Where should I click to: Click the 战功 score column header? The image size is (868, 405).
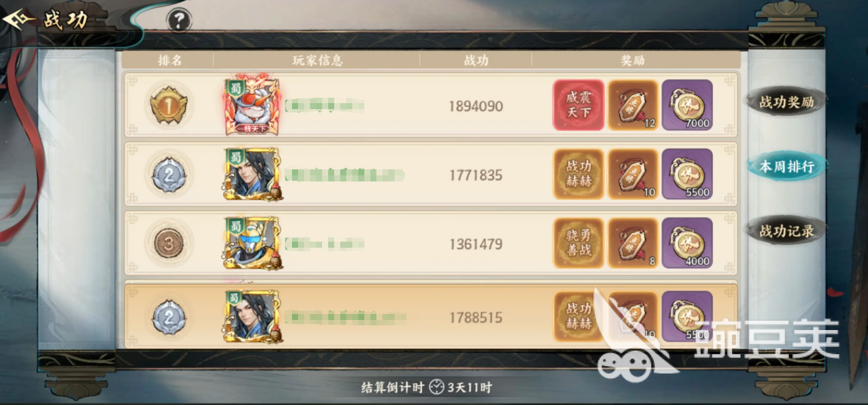pyautogui.click(x=476, y=60)
